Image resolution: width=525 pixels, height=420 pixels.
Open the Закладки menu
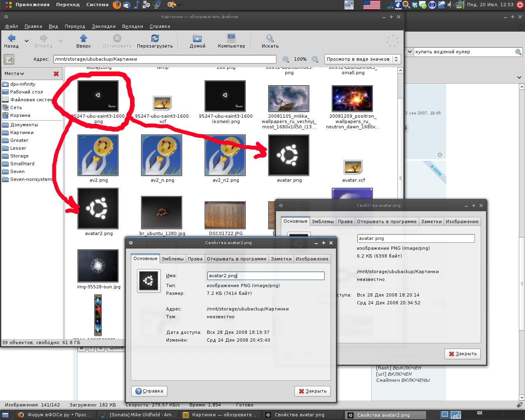103,26
